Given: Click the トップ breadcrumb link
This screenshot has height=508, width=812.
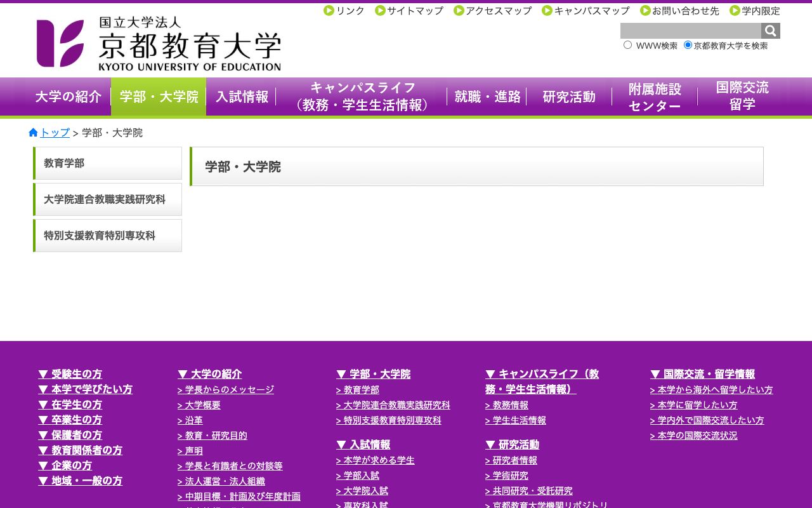Looking at the screenshot, I should click(55, 132).
